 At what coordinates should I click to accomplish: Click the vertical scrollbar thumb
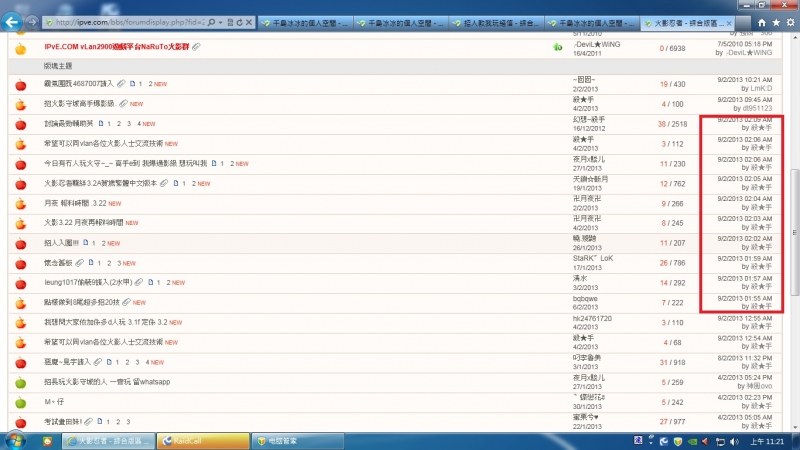coord(795,232)
